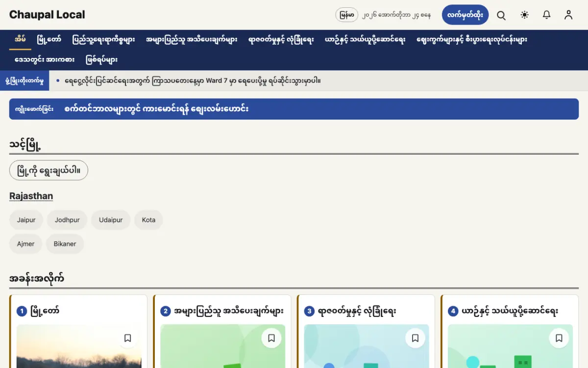Image resolution: width=588 pixels, height=368 pixels.
Task: Open the search icon in header
Action: [501, 15]
